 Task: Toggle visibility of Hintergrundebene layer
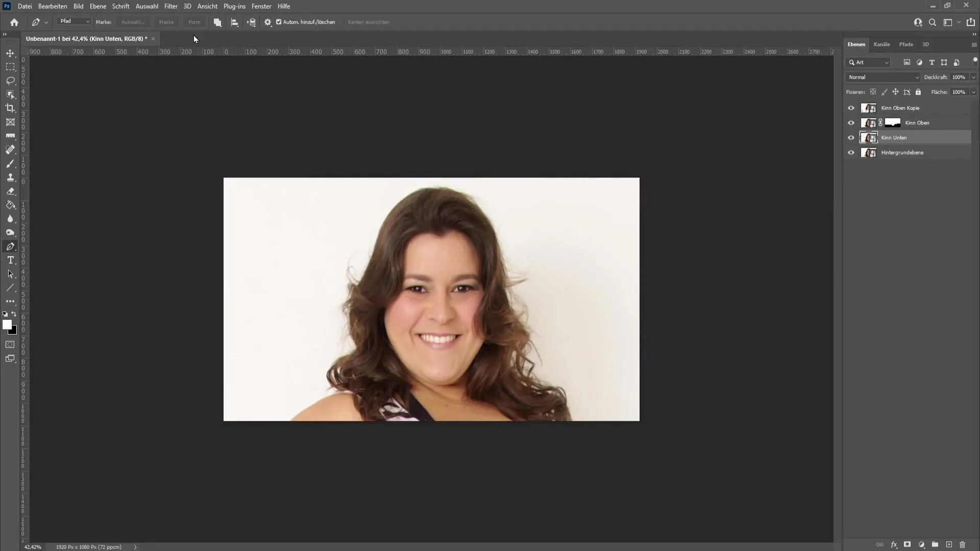[851, 152]
